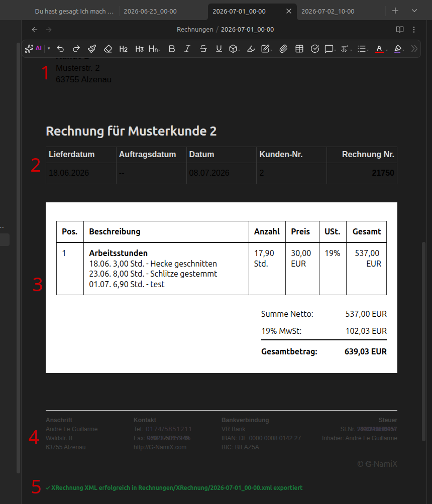
Task: Switch to the 'Du hast gesagt Ich mach' tab
Action: (74, 11)
